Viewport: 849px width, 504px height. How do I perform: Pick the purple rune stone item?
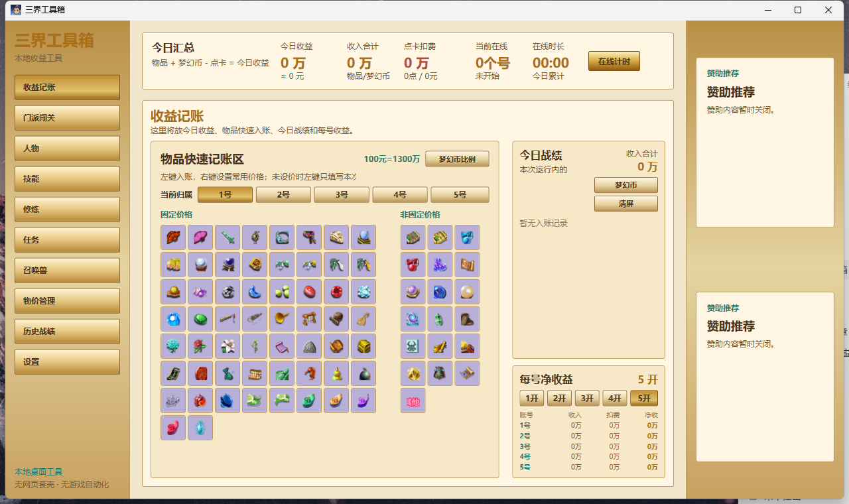click(x=363, y=401)
